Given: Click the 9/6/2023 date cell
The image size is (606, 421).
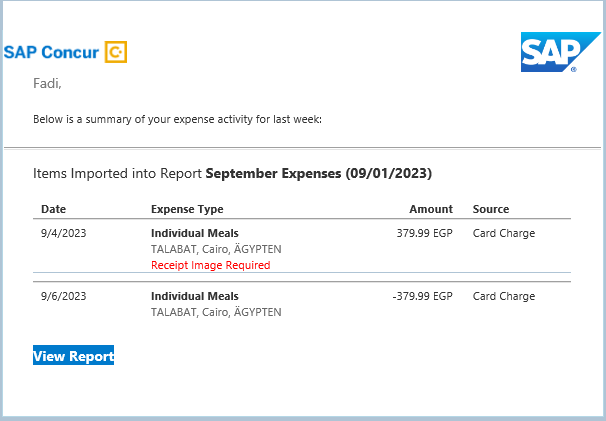Looking at the screenshot, I should click(63, 296).
